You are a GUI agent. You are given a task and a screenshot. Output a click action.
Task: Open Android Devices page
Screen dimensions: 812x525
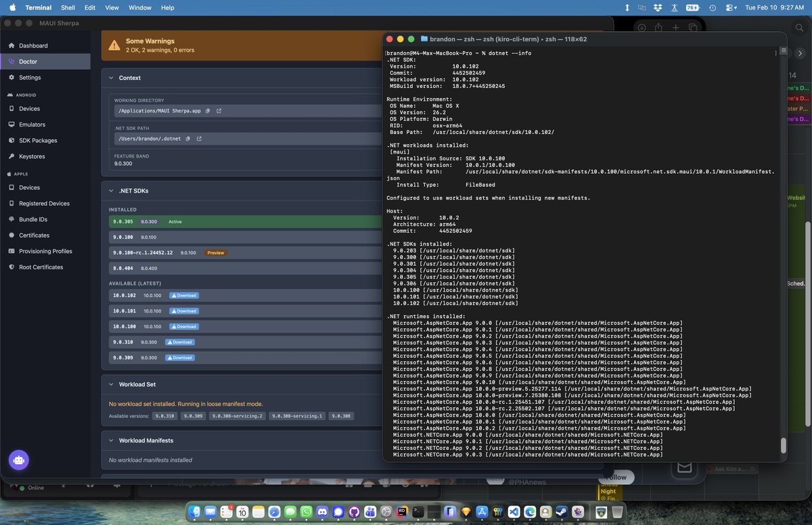pyautogui.click(x=45, y=108)
